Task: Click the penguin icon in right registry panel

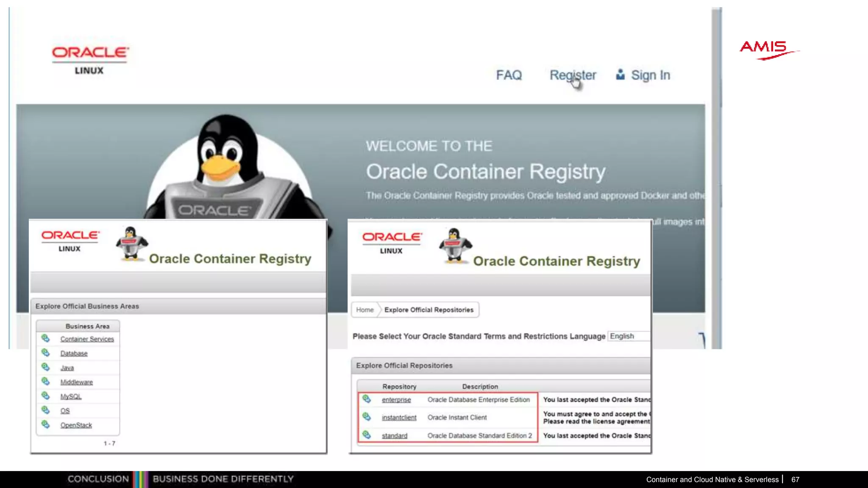Action: pyautogui.click(x=455, y=246)
